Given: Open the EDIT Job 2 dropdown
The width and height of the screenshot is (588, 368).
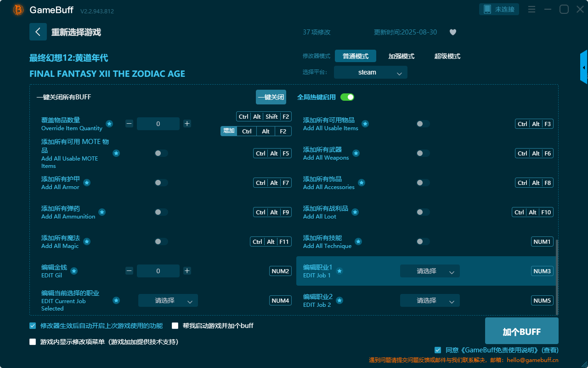Looking at the screenshot, I should point(430,300).
